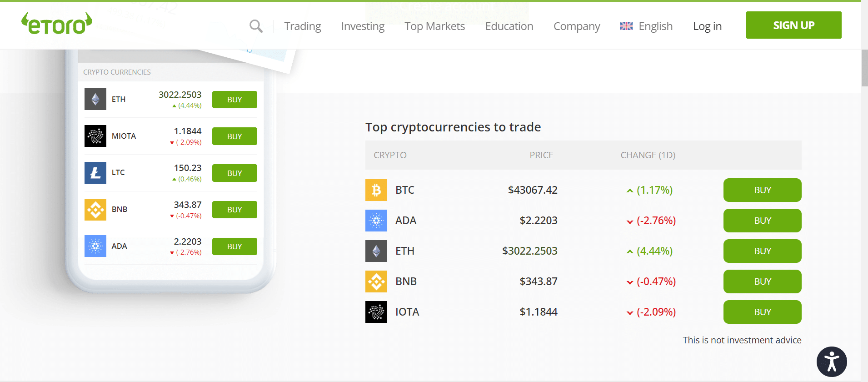This screenshot has width=868, height=382.
Task: Click BUY next to BNB in phone mockup
Action: (x=234, y=210)
